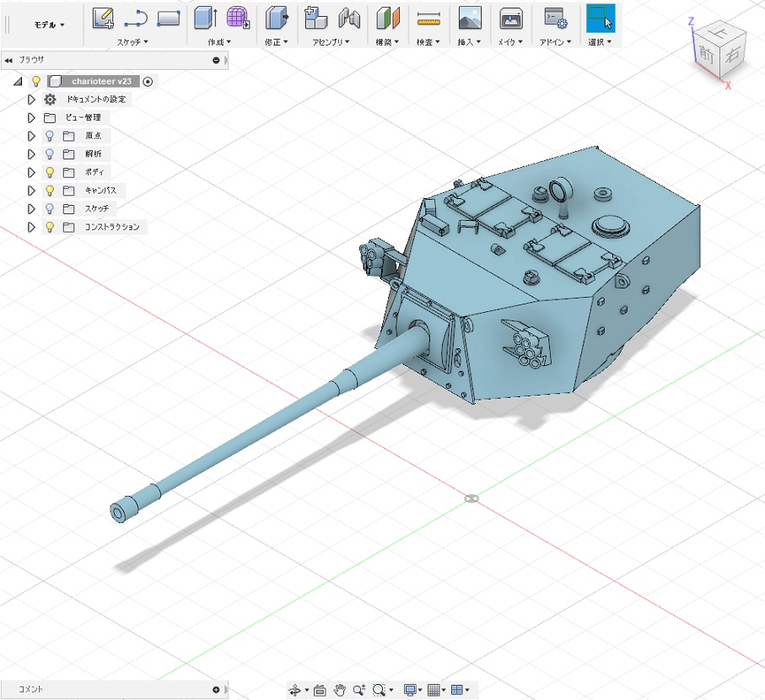
Task: Expand the 原点 node
Action: tap(31, 136)
